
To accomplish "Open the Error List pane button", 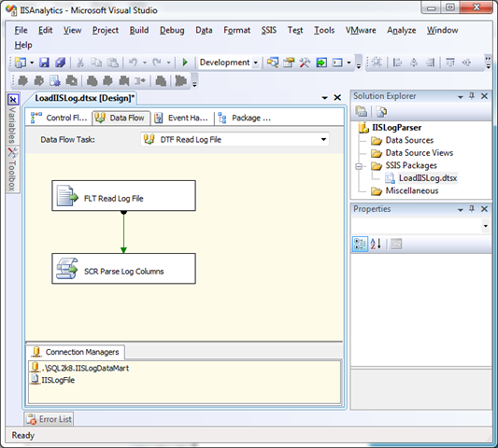I will point(49,419).
